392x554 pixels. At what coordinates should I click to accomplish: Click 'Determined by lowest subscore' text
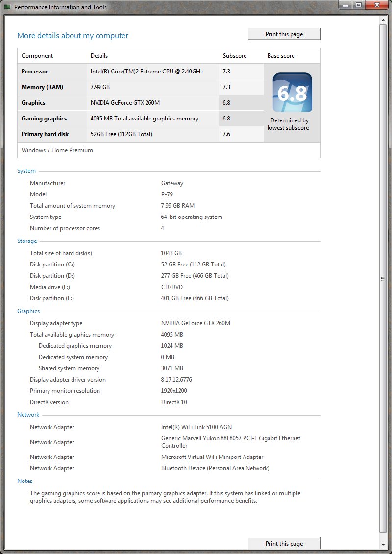point(288,124)
